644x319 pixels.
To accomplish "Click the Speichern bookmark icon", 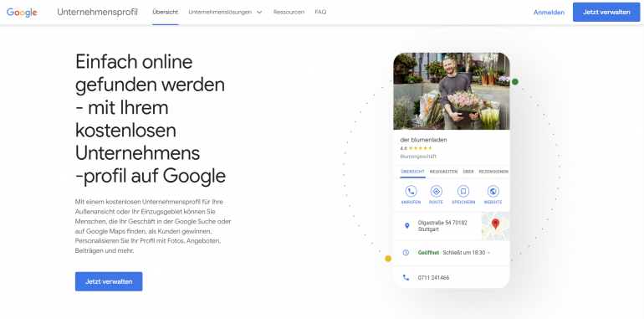I will coord(463,191).
